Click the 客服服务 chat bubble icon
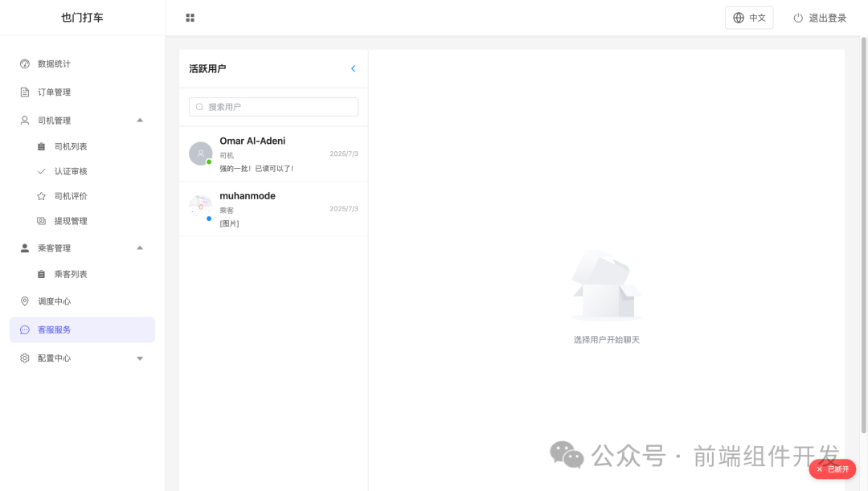 tap(25, 330)
